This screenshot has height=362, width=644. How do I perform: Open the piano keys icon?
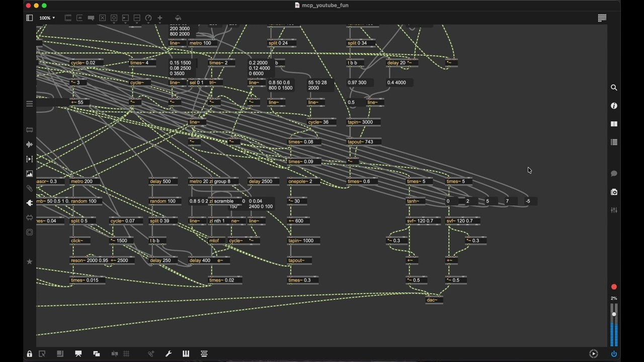coord(186,354)
